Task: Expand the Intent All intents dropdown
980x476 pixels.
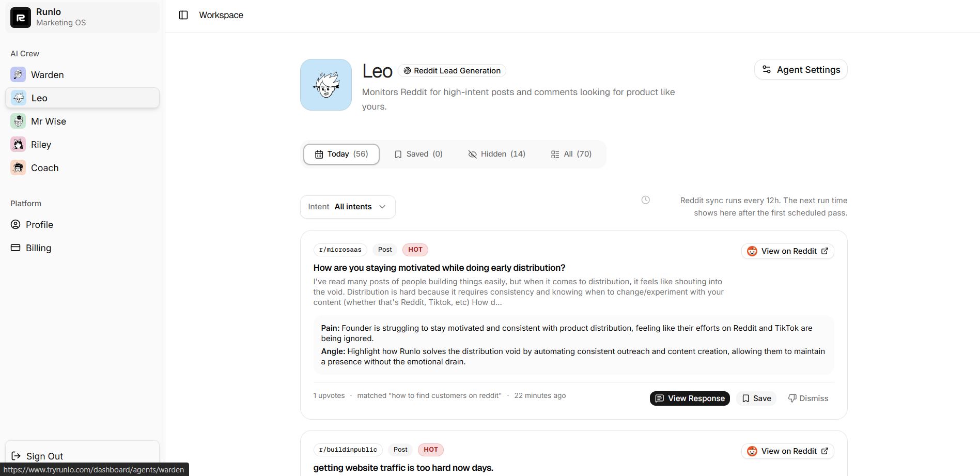Action: click(x=347, y=206)
